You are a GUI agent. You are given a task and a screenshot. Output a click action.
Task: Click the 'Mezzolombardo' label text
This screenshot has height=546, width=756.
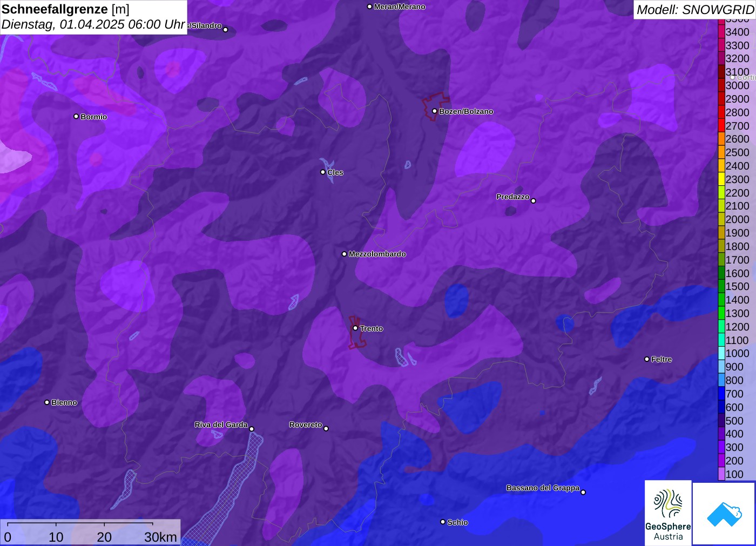[377, 254]
